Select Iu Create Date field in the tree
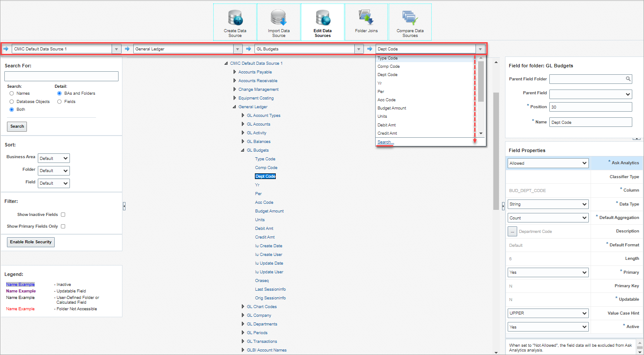The height and width of the screenshot is (355, 644). coord(268,246)
